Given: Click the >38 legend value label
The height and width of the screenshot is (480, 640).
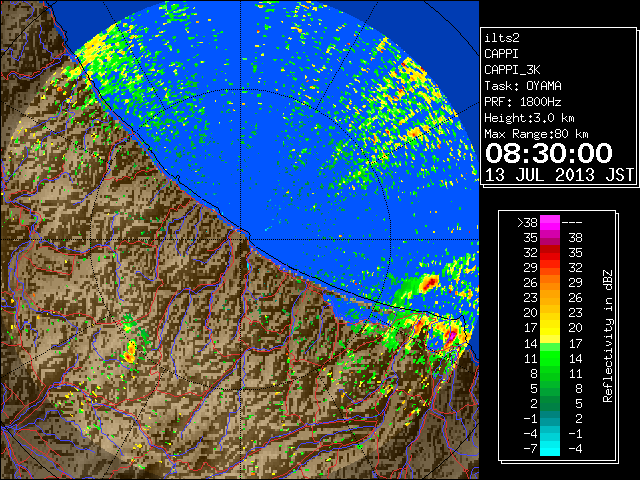Looking at the screenshot, I should pyautogui.click(x=527, y=222).
